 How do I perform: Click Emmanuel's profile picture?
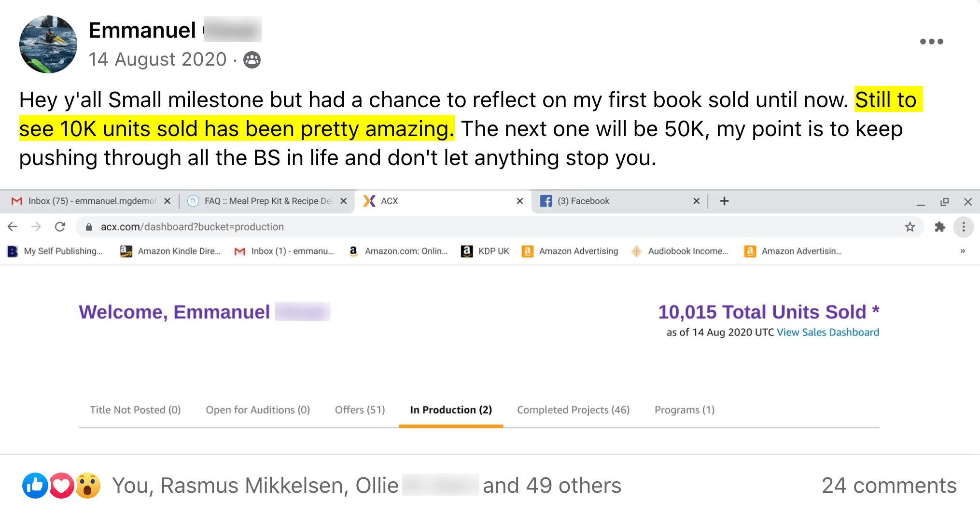coord(48,44)
